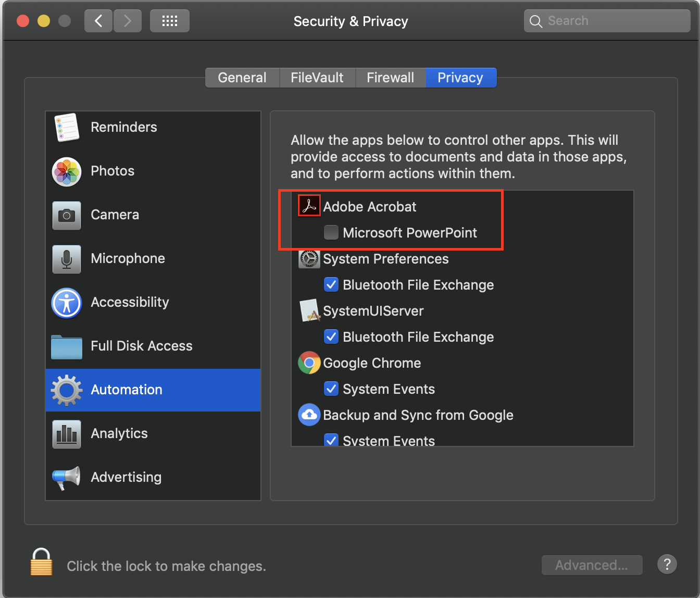Select the Advertising megaphone icon
Image resolution: width=700 pixels, height=598 pixels.
[67, 478]
